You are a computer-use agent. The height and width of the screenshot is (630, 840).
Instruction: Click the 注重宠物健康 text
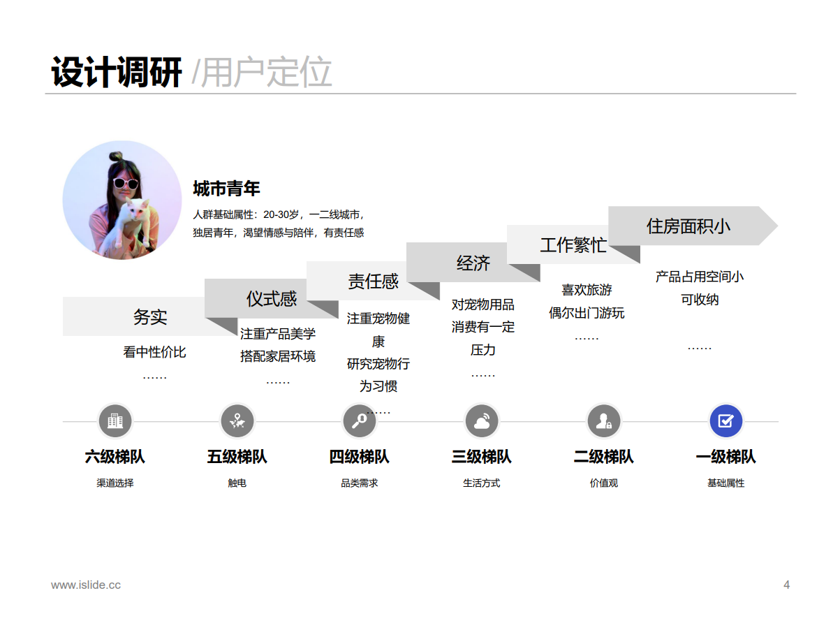point(378,330)
